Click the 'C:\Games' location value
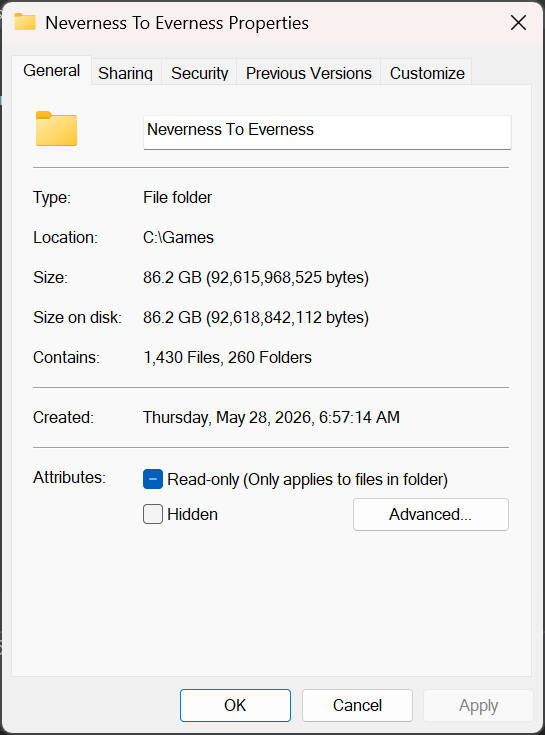The width and height of the screenshot is (545, 735). click(178, 237)
